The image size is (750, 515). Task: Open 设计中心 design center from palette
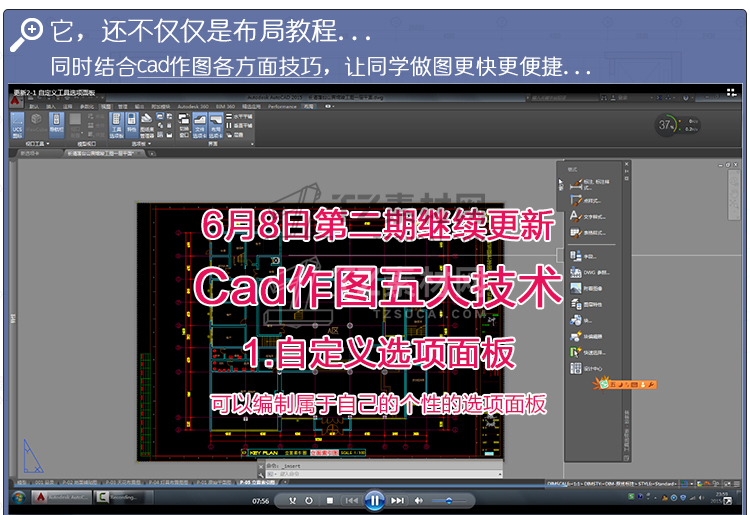click(586, 369)
